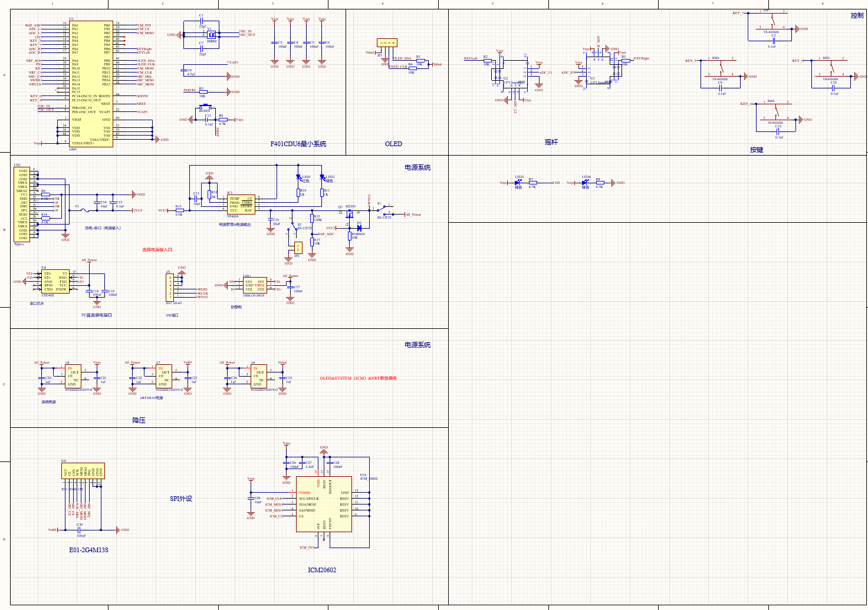Click the ICM20602 title caption
The width and height of the screenshot is (868, 610).
tap(322, 570)
